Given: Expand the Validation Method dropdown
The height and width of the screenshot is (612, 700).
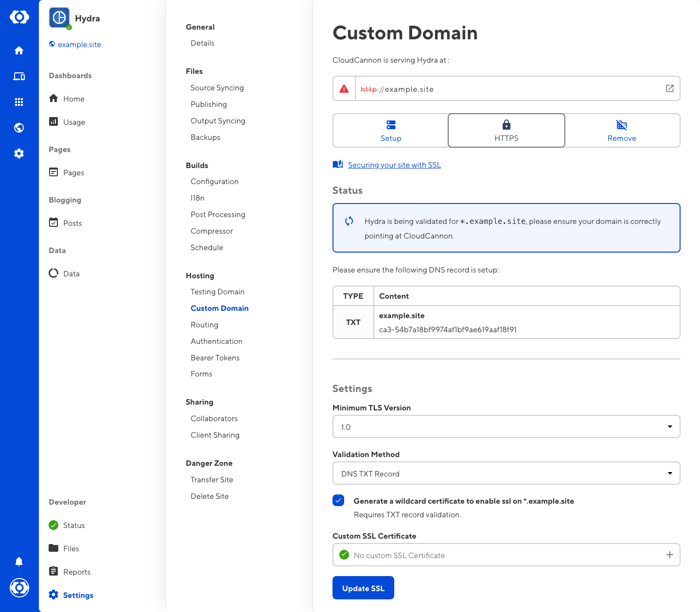Looking at the screenshot, I should click(507, 474).
